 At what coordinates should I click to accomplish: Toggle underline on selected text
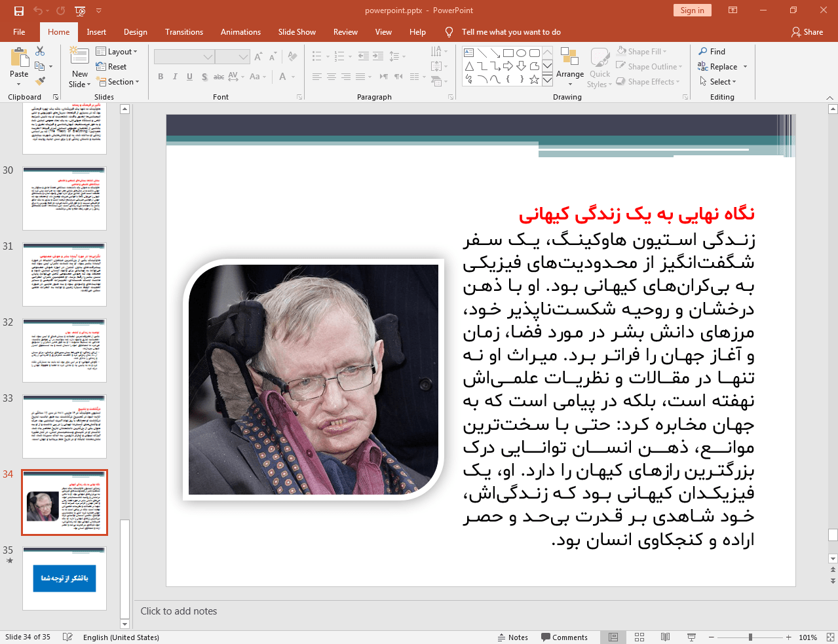click(x=189, y=77)
